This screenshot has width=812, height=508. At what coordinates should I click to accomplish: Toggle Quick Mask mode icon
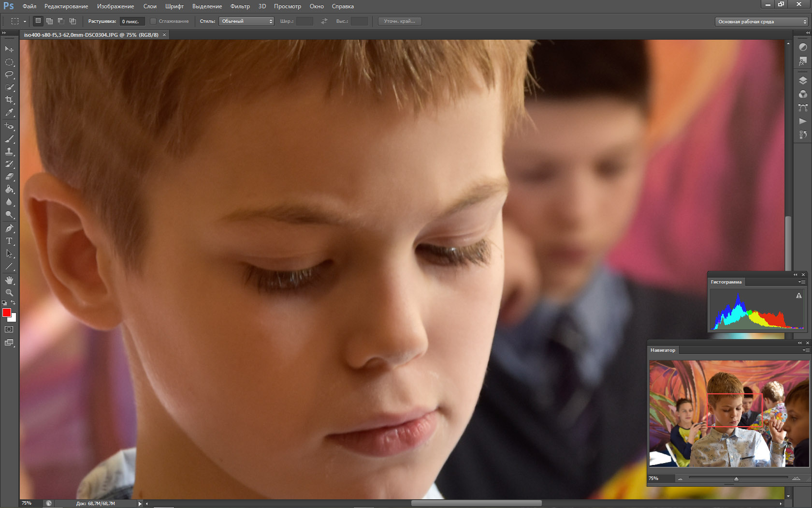coord(9,329)
